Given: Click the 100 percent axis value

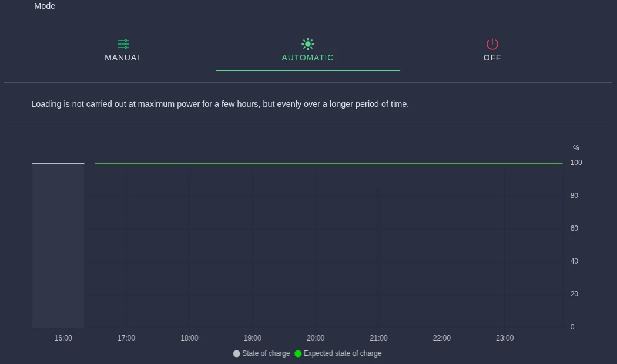Looking at the screenshot, I should [x=576, y=163].
